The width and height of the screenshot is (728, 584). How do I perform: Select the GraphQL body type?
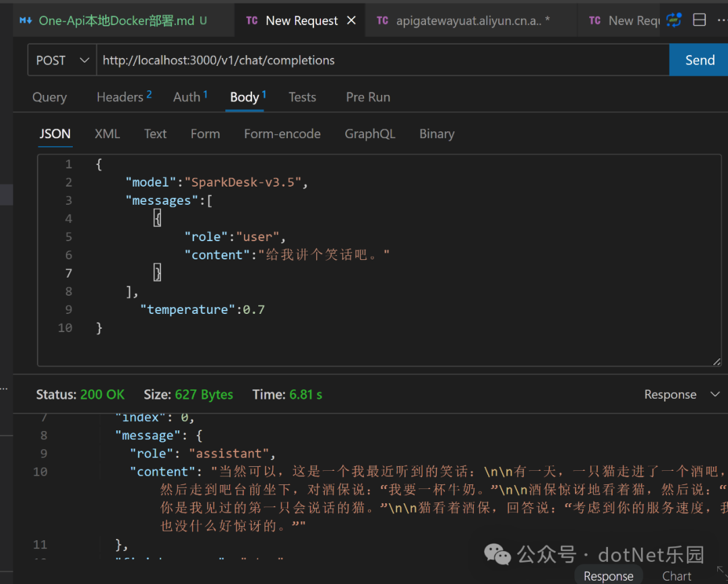click(370, 134)
